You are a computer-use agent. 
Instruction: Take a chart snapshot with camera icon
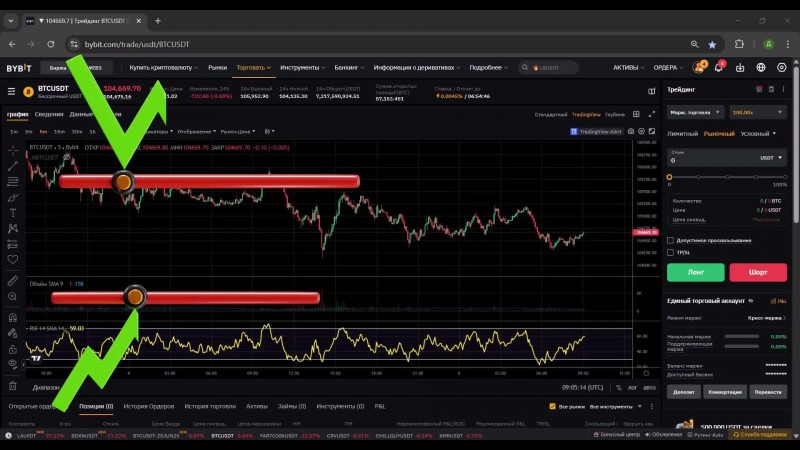click(631, 131)
